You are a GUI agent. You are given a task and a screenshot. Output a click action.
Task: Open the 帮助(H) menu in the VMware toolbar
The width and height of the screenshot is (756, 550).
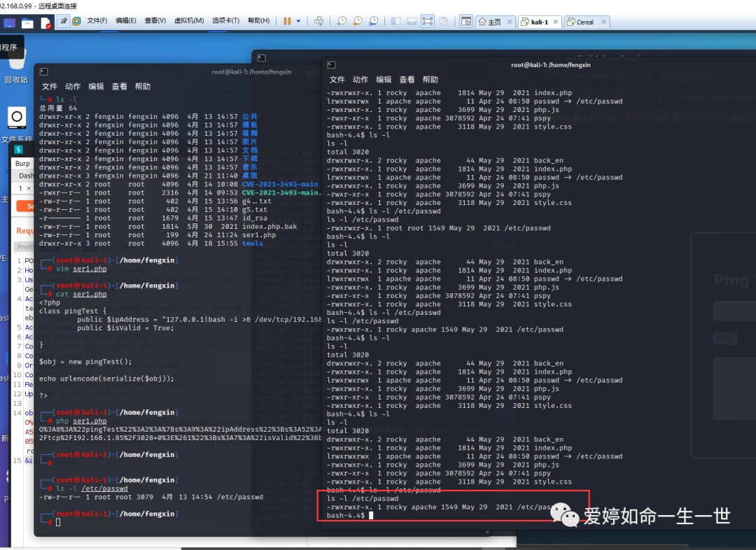258,21
